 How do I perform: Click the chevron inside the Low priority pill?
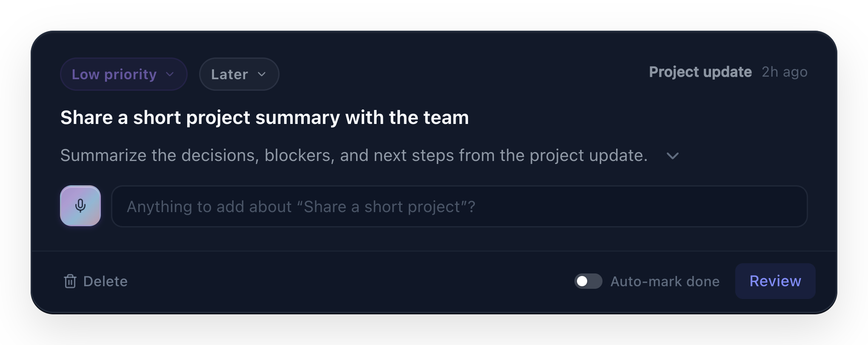(170, 74)
